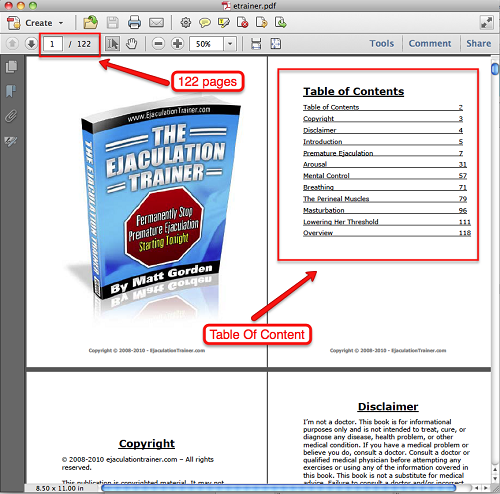Click the Copyright heading on page 3
The image size is (500, 494).
pos(147,444)
